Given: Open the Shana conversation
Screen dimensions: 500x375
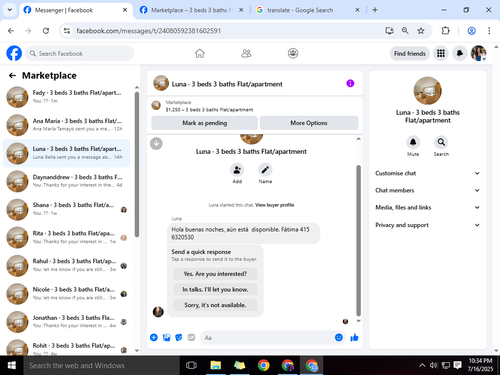Looking at the screenshot, I should (x=66, y=209).
